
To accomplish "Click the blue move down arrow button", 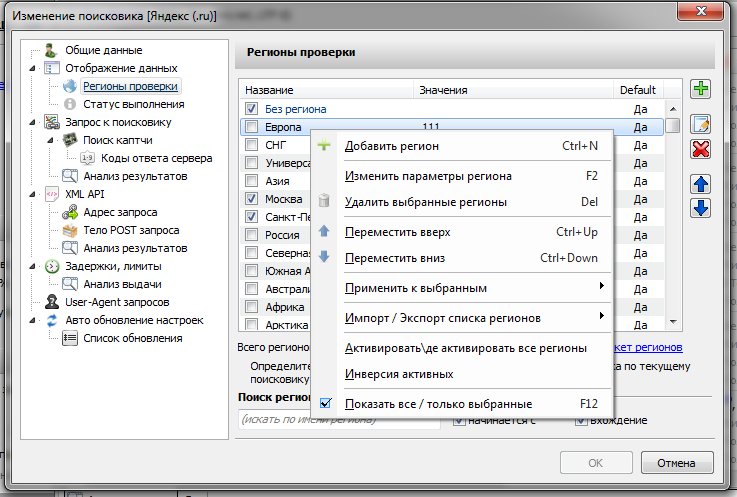I will (701, 208).
